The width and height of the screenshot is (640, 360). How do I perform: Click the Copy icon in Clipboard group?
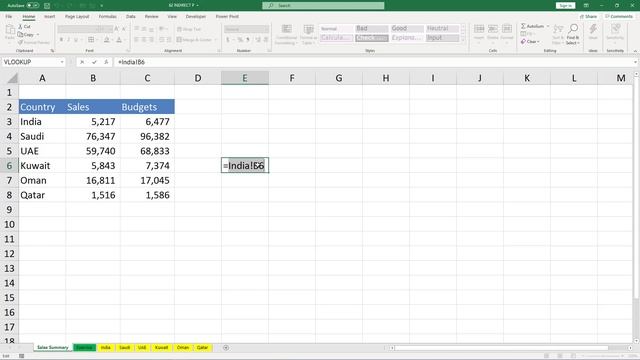pos(20,34)
